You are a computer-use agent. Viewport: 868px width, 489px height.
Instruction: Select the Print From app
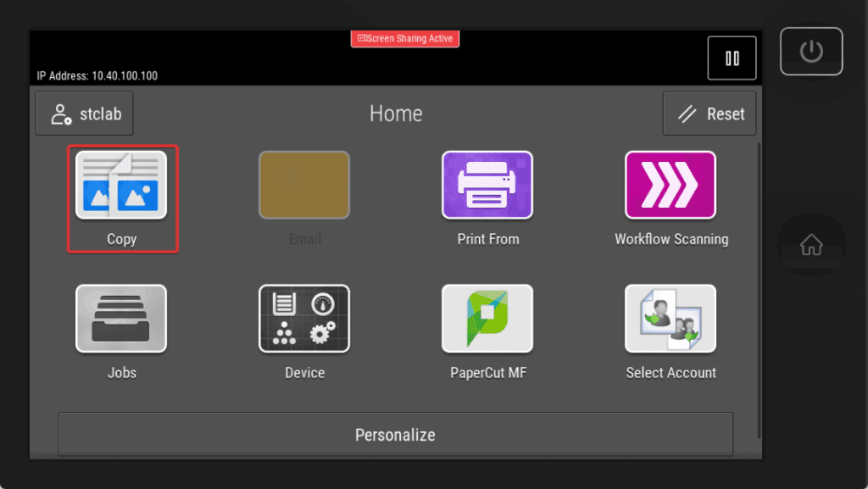(487, 185)
